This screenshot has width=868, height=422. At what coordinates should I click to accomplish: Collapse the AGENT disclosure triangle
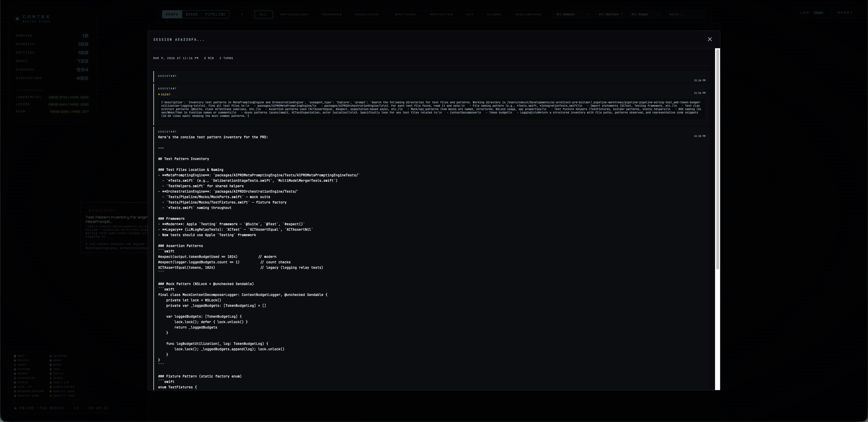point(159,94)
